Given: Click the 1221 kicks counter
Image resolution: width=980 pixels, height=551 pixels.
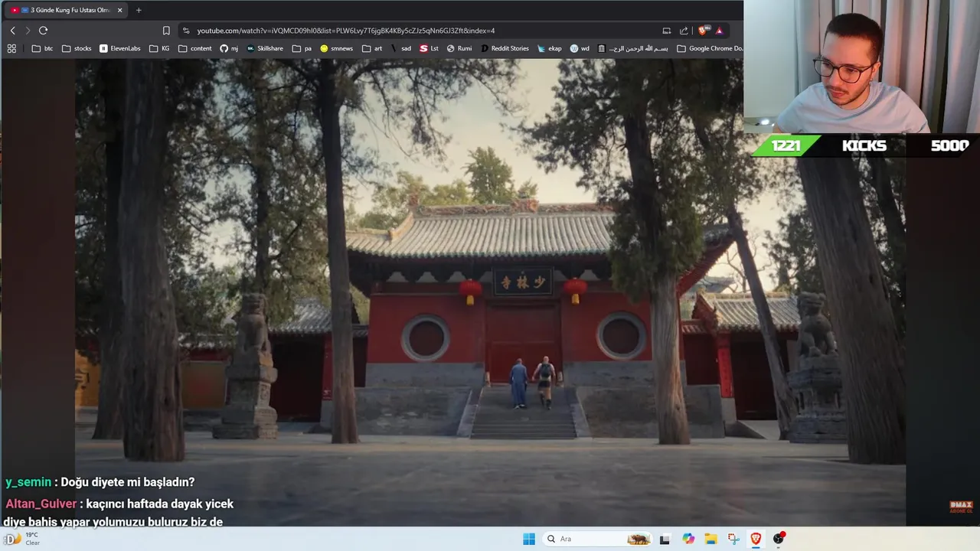Looking at the screenshot, I should (x=786, y=145).
